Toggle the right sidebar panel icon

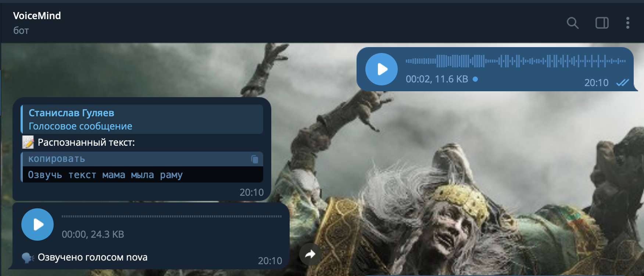coord(602,23)
